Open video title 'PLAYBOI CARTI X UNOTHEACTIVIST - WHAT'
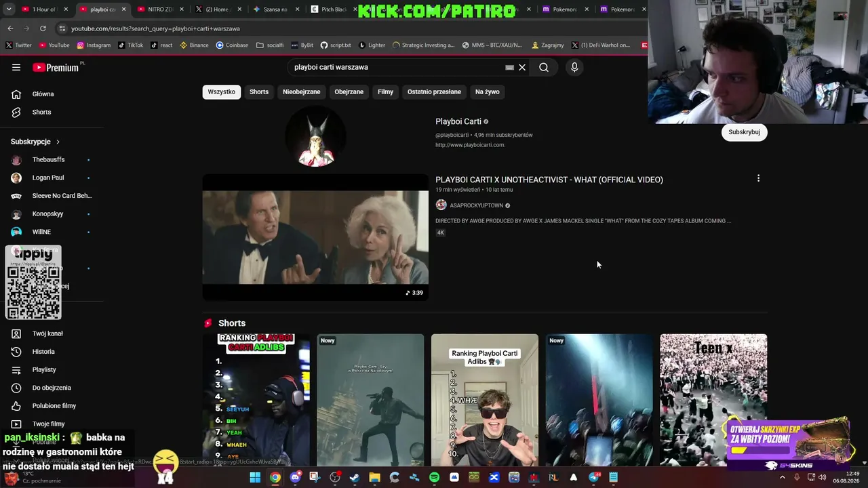 pos(549,180)
